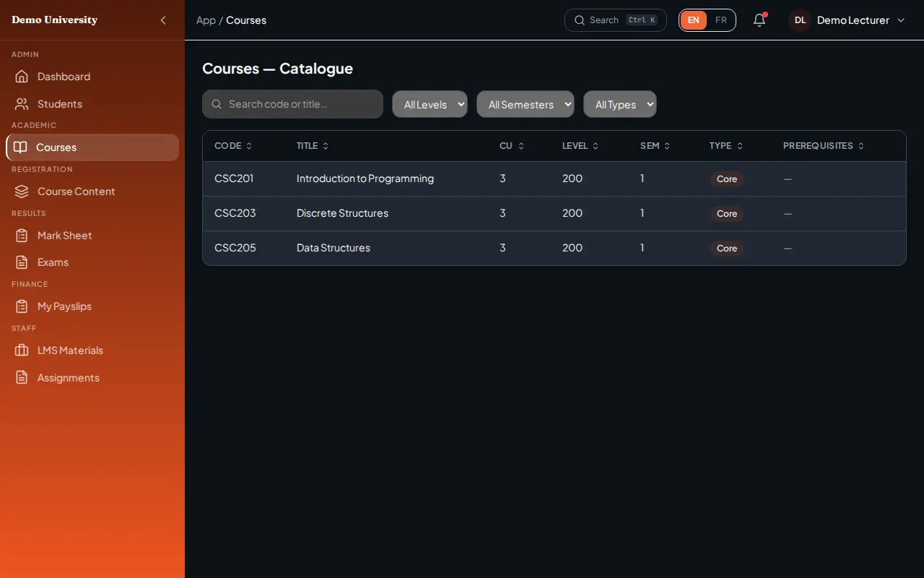Navigate to LMS Materials
Viewport: 924px width, 578px height.
click(92, 350)
